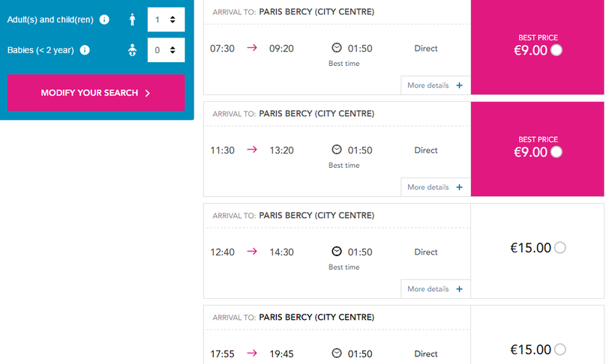Click the arrow between 11:30 and 13:20
Image resolution: width=615 pixels, height=364 pixels.
[252, 150]
